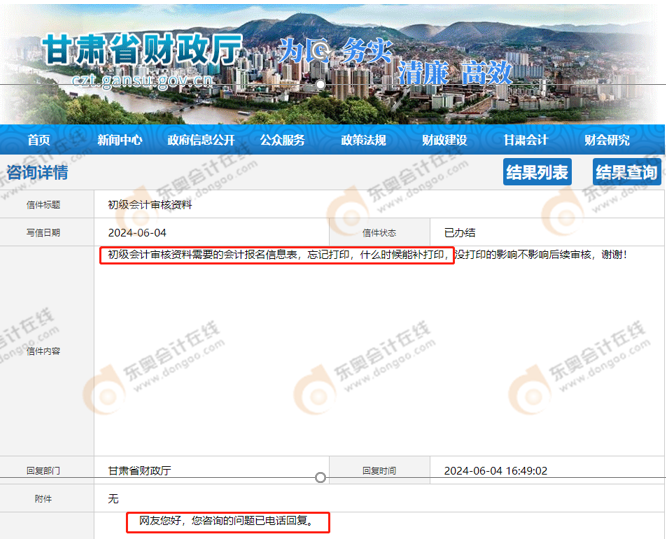Open the 首页 navigation tab
This screenshot has height=545, width=666.
click(39, 140)
